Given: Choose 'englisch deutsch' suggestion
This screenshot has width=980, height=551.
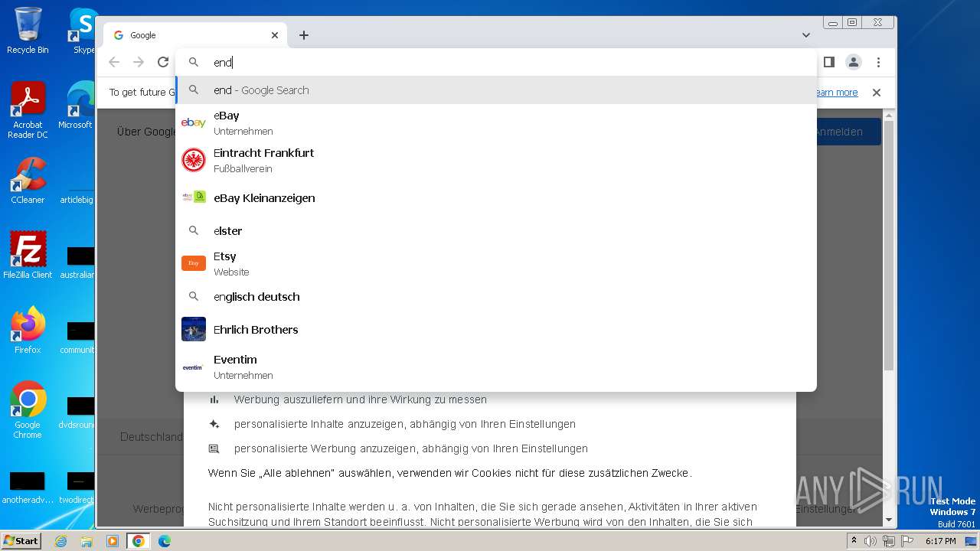Looking at the screenshot, I should [x=496, y=297].
